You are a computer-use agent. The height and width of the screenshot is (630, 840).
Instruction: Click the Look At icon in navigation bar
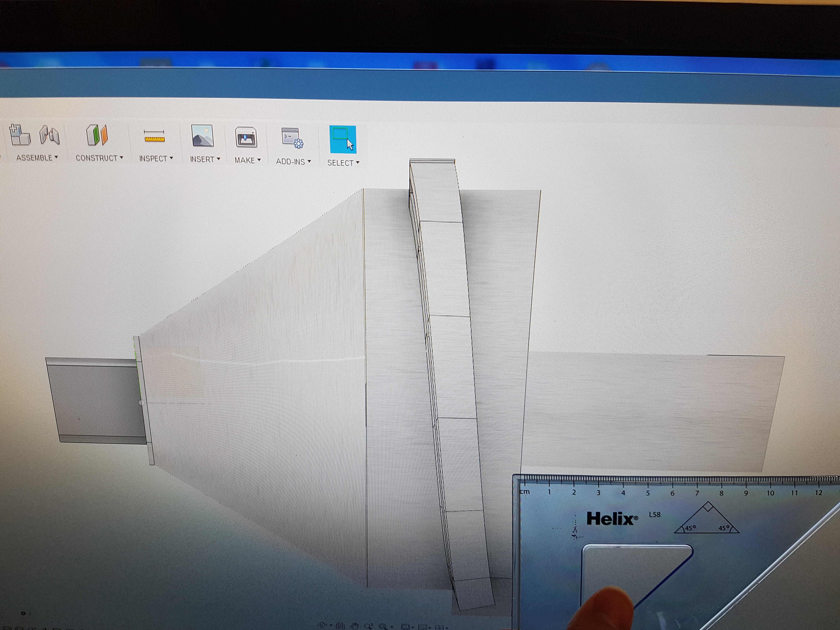[x=341, y=626]
